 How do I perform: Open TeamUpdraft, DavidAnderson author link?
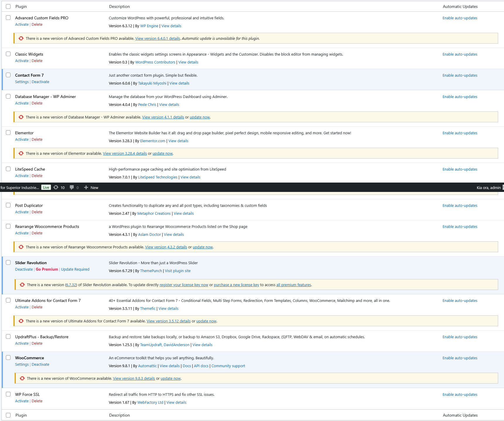tap(165, 345)
